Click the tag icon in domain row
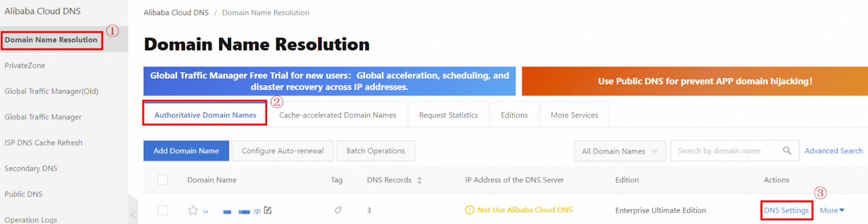The height and width of the screenshot is (224, 868). click(338, 210)
